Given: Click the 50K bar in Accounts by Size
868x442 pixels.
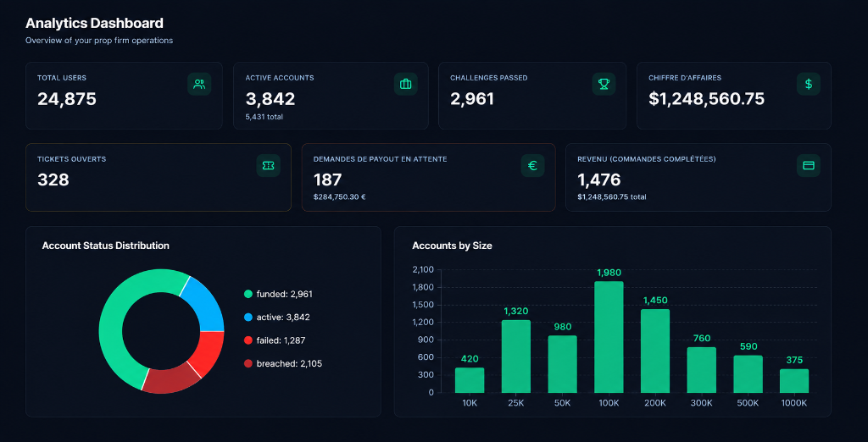Looking at the screenshot, I should click(x=563, y=364).
